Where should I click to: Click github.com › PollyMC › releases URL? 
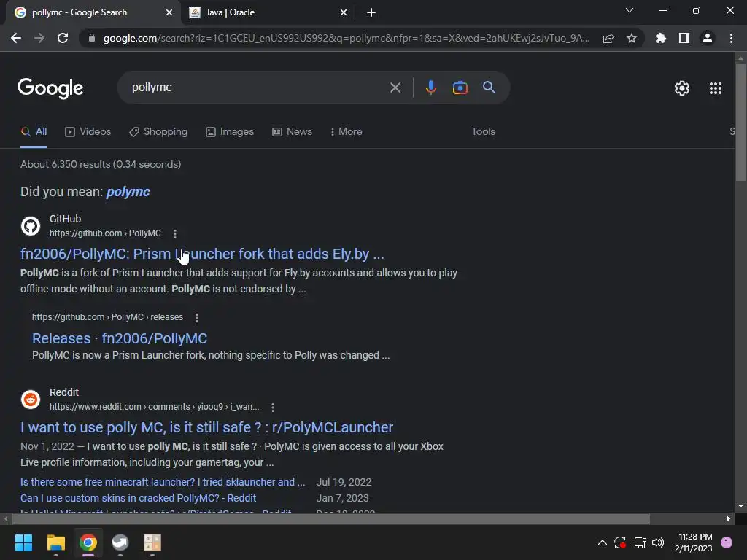click(x=107, y=317)
